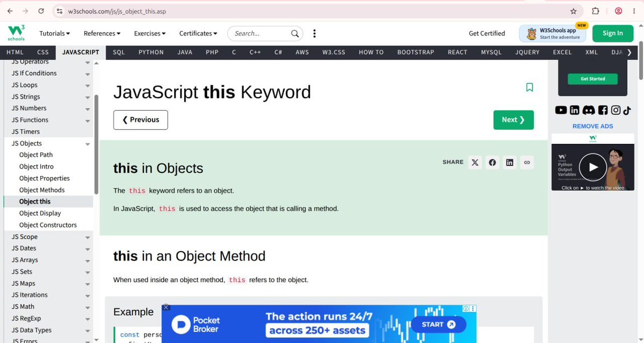This screenshot has height=343, width=644.
Task: Go to the Previous page
Action: pos(141,120)
